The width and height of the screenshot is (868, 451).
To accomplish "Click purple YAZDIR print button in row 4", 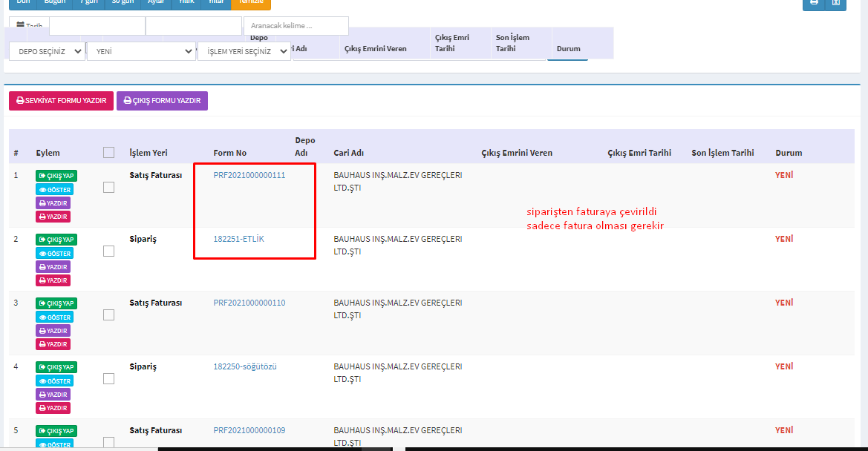I will click(53, 395).
